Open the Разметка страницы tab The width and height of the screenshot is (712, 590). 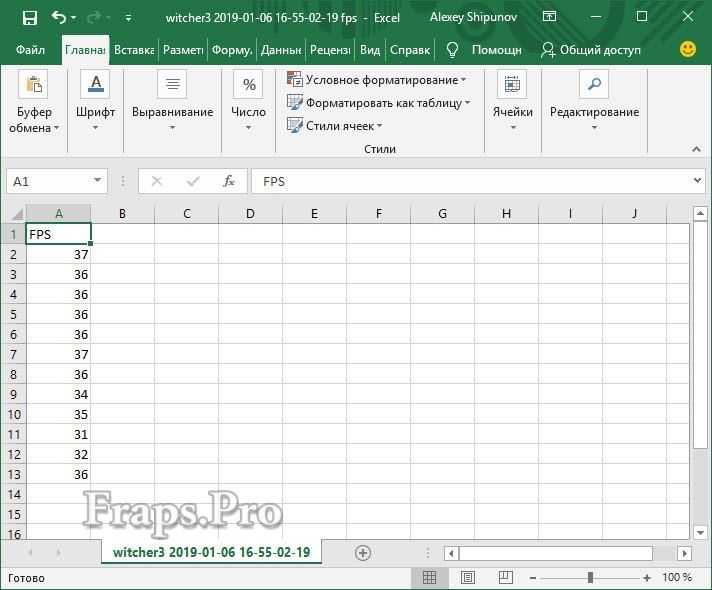(x=183, y=50)
